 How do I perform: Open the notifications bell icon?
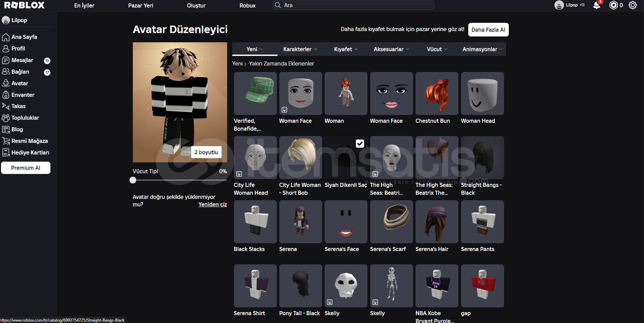(596, 5)
